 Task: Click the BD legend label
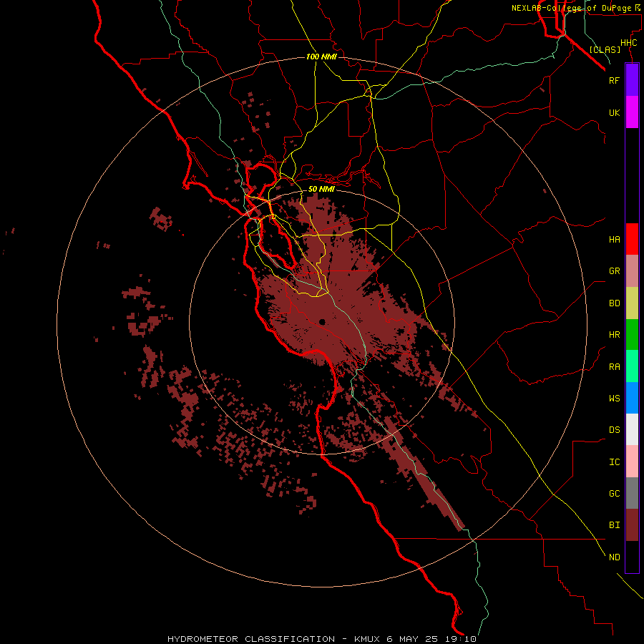point(614,303)
